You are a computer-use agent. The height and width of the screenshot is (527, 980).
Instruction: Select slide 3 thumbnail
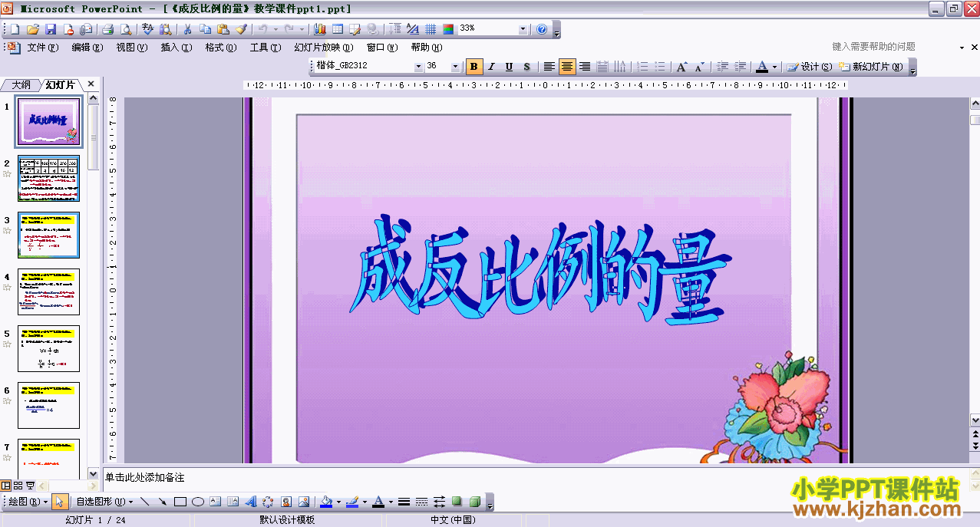click(x=48, y=235)
